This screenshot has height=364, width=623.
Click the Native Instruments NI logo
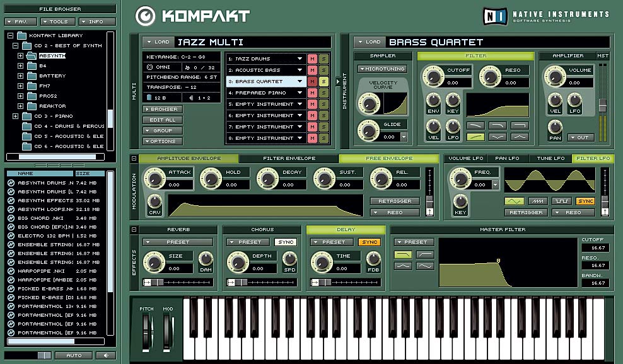point(495,16)
